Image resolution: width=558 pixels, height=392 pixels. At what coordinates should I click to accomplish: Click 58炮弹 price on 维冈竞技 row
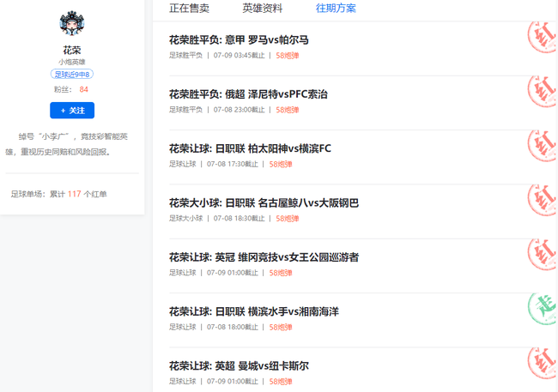click(x=281, y=273)
